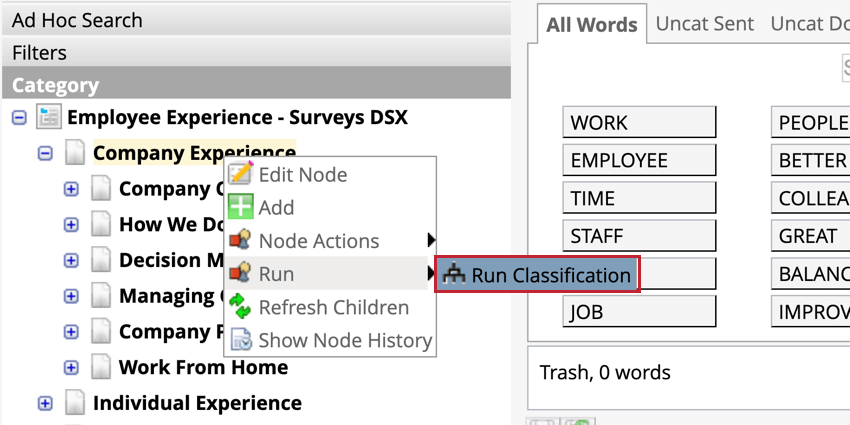
Task: Click the green Add plus icon
Action: point(240,207)
